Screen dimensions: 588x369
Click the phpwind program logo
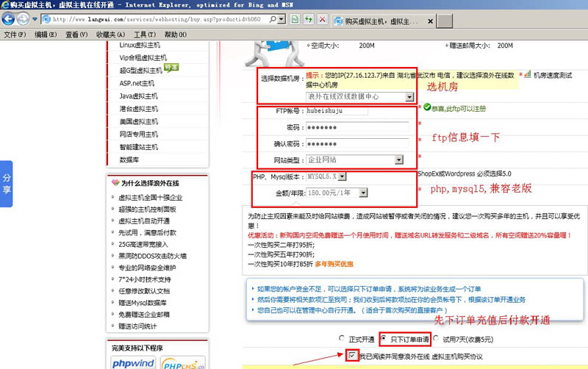[x=132, y=362]
